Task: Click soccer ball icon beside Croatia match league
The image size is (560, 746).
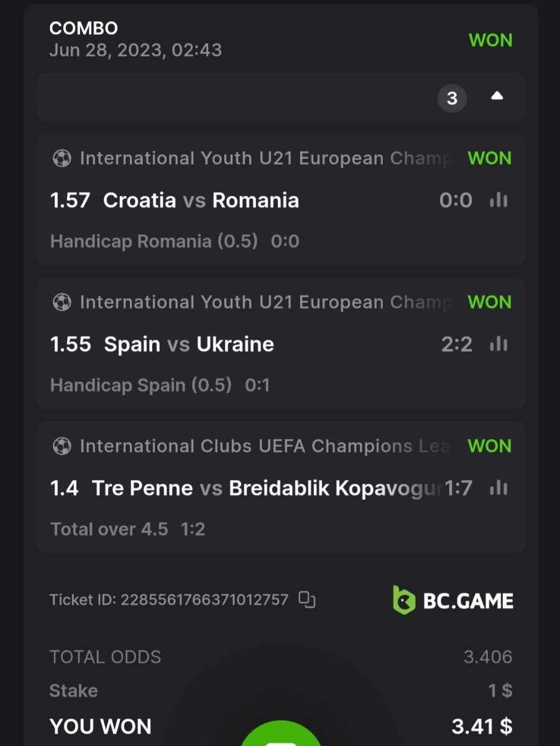Action: (x=62, y=159)
